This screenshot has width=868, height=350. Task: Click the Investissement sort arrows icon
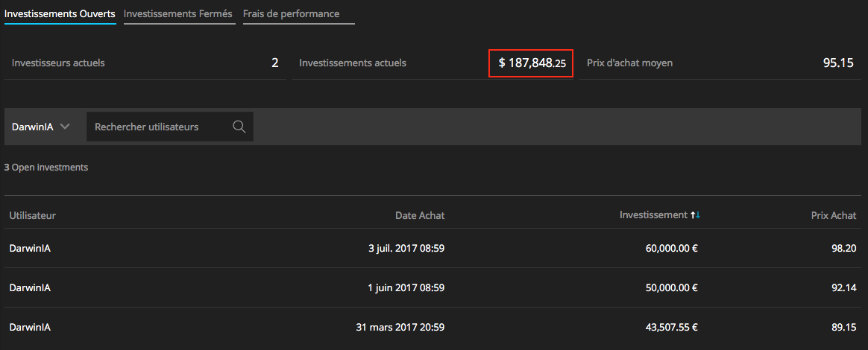(x=696, y=215)
